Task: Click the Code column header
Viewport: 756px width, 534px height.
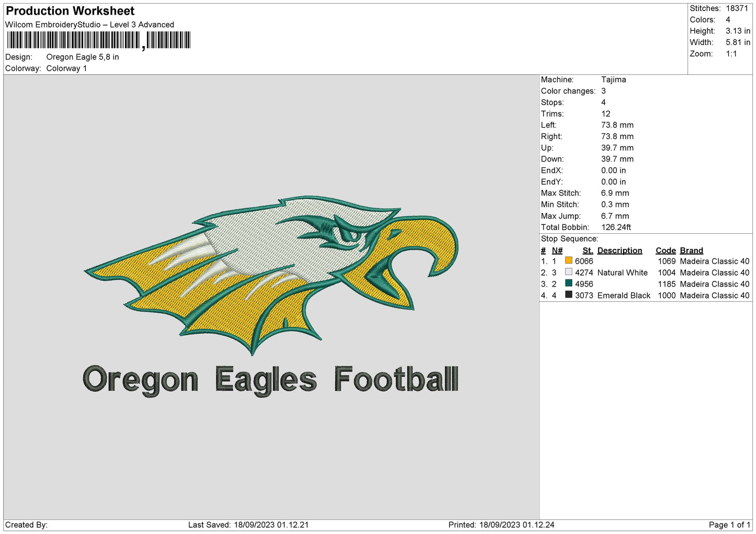Action: tap(665, 251)
